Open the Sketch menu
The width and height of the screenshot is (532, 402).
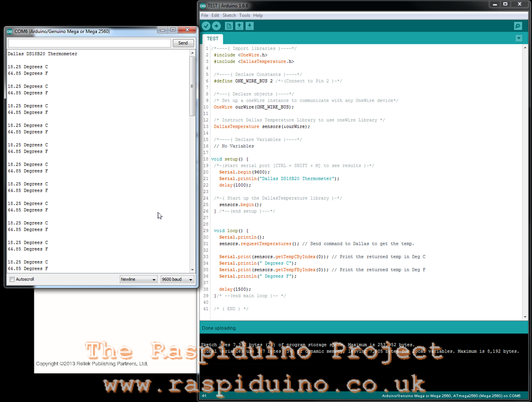coord(230,15)
